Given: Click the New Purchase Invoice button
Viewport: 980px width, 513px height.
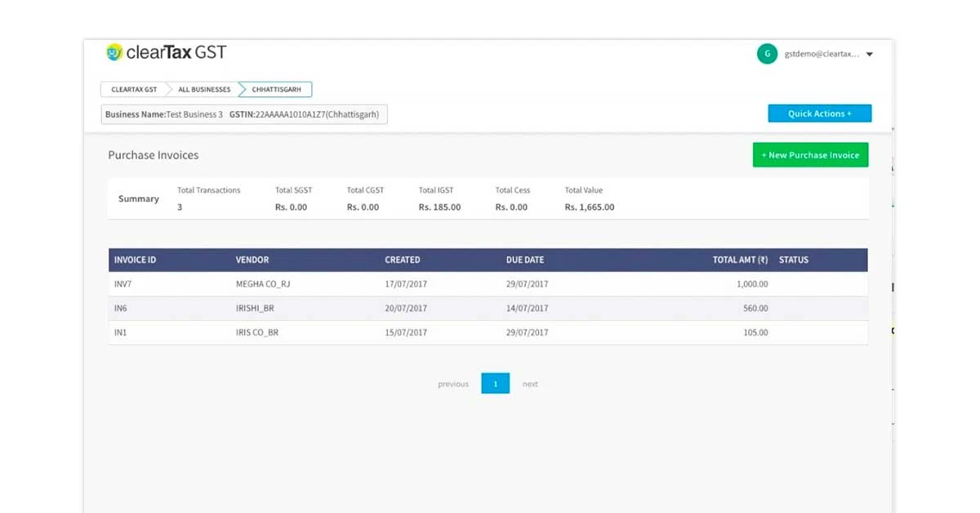Looking at the screenshot, I should 810,154.
